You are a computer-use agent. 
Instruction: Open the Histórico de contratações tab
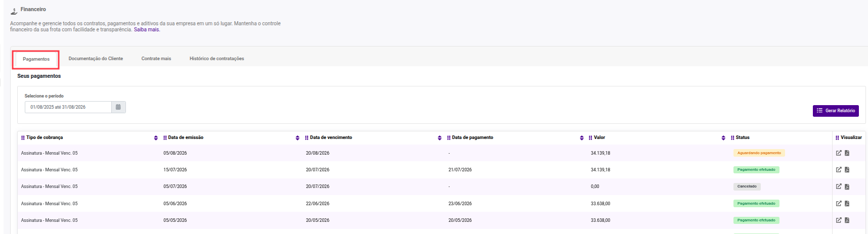(x=216, y=59)
